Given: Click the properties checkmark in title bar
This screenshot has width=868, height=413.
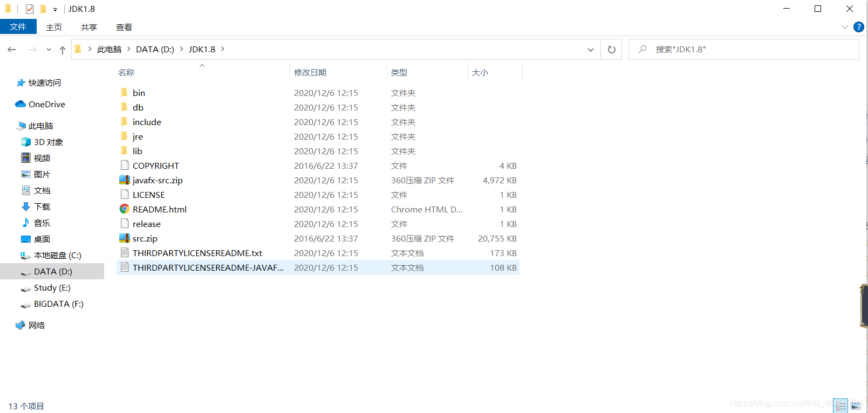Looking at the screenshot, I should 30,9.
